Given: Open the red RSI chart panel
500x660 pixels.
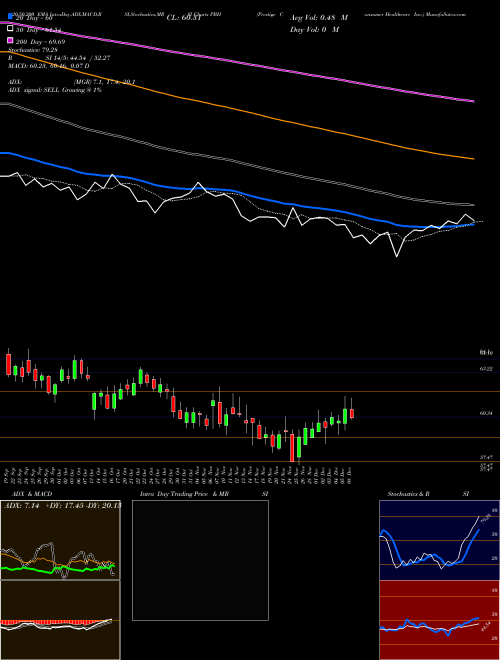Looking at the screenshot, I should click(439, 620).
